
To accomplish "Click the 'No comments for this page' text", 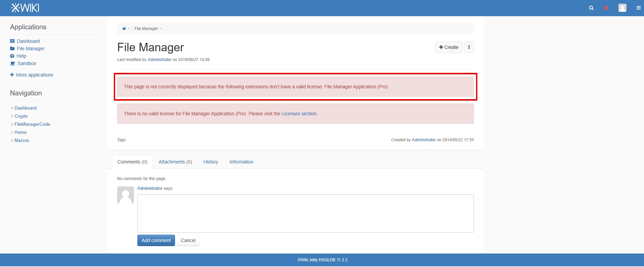I will tap(141, 179).
